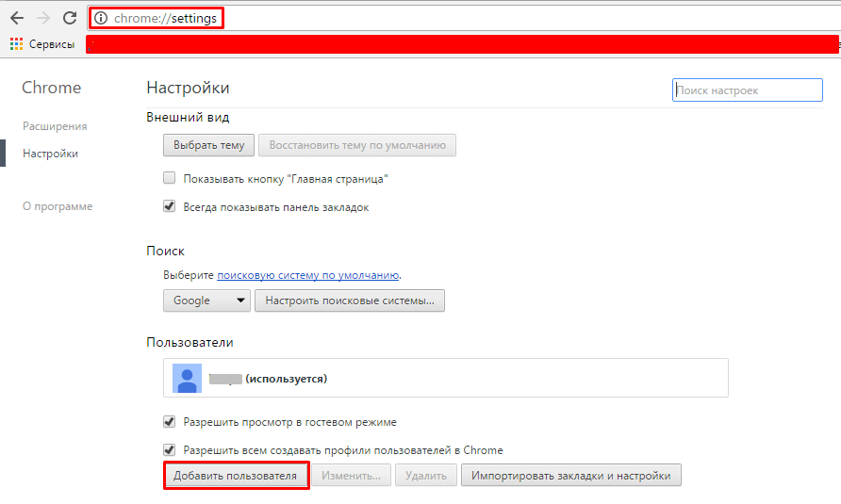Open the Сервисы bookmarks shortcut
Screen dimensions: 841x504
tap(42, 44)
